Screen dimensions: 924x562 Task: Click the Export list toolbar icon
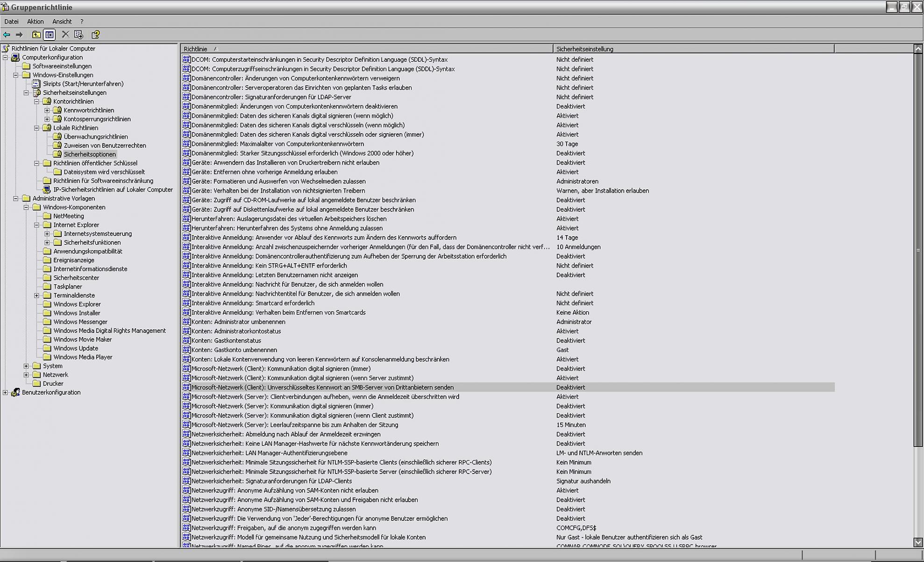[78, 35]
